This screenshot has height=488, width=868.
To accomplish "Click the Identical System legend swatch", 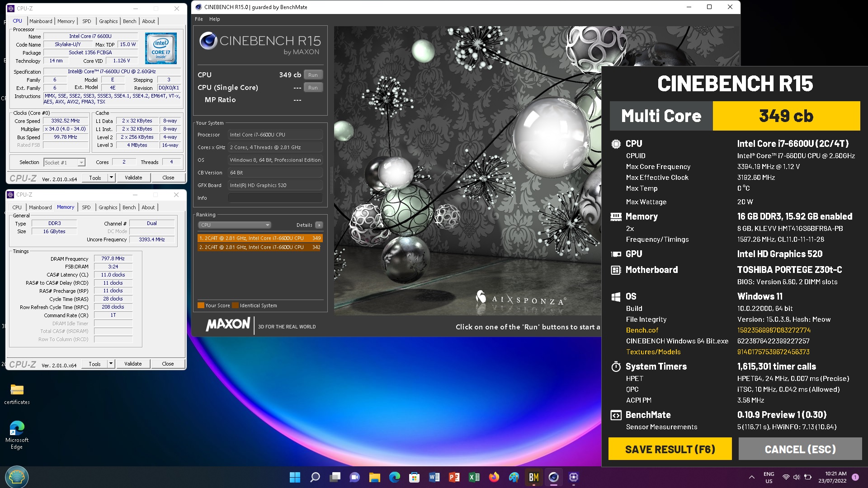I will [x=235, y=305].
